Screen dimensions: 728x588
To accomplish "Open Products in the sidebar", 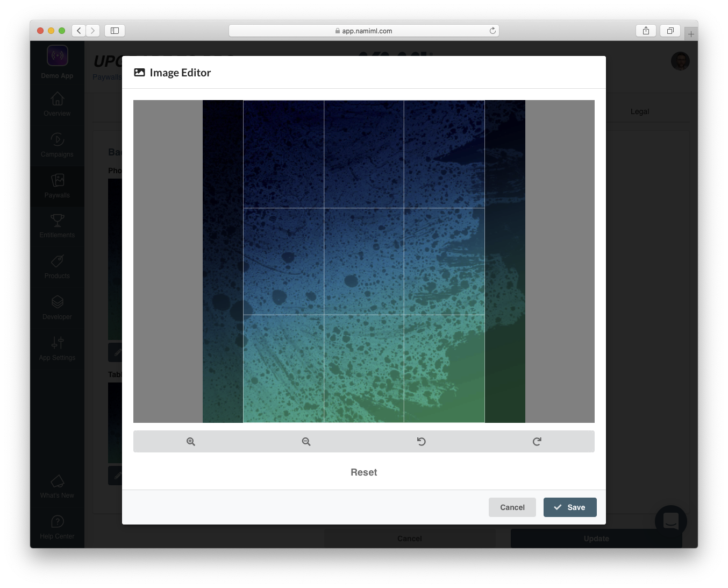I will click(x=57, y=267).
